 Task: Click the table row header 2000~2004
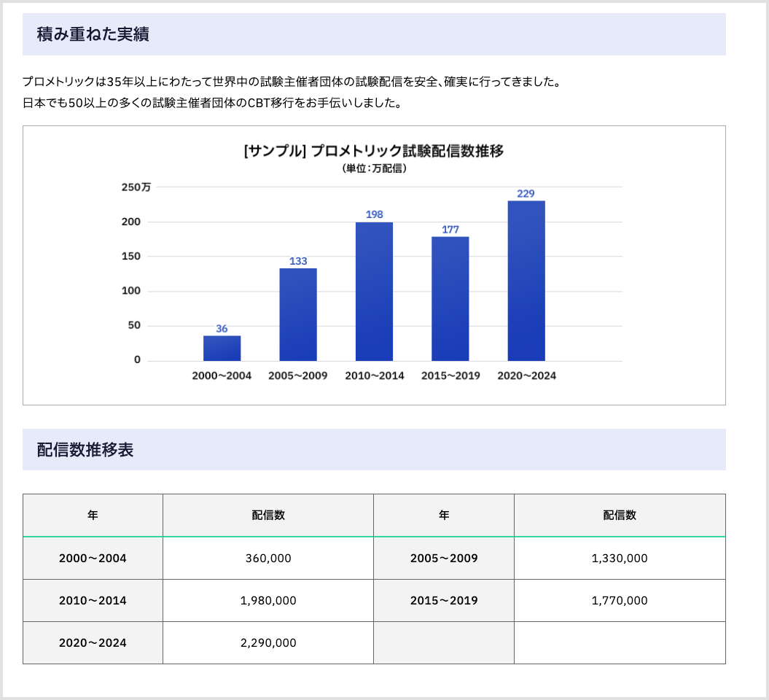(93, 559)
